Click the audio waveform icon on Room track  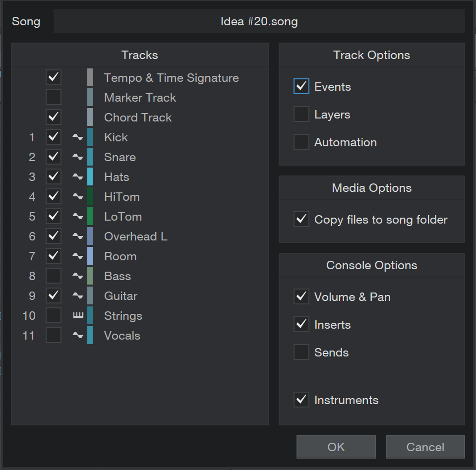[78, 256]
